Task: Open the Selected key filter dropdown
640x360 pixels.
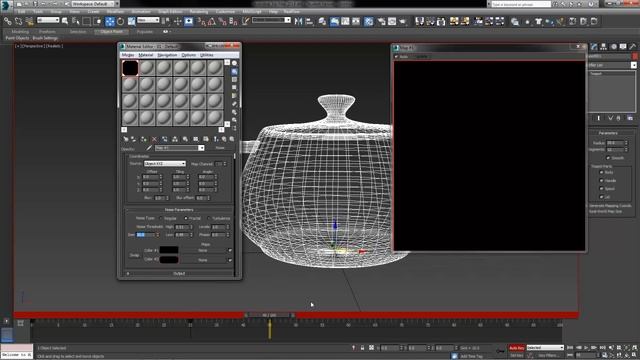Action: coord(545,348)
